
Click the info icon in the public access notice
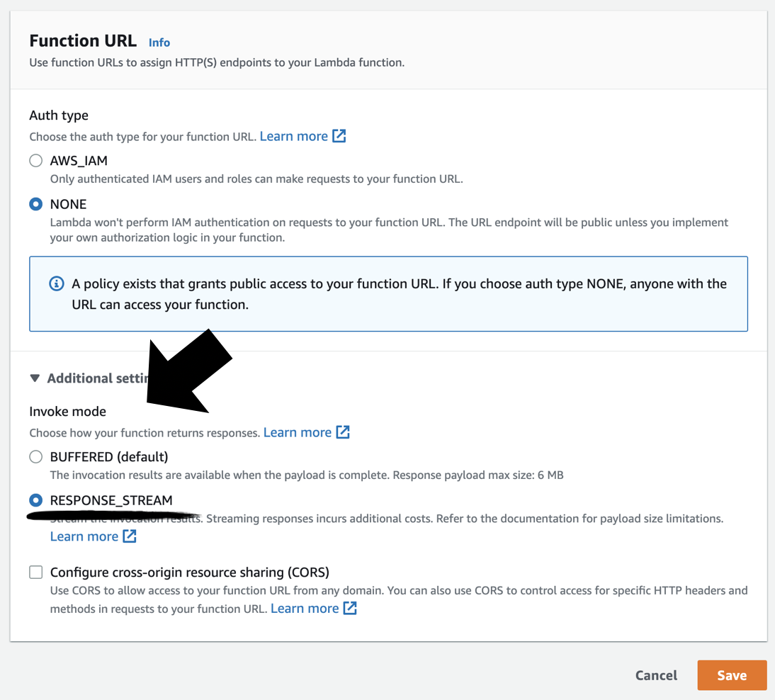[x=56, y=283]
